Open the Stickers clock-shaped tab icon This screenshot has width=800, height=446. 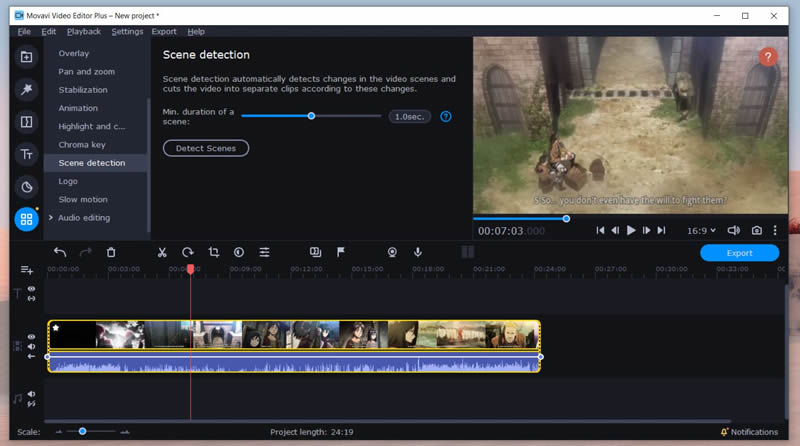tap(27, 187)
